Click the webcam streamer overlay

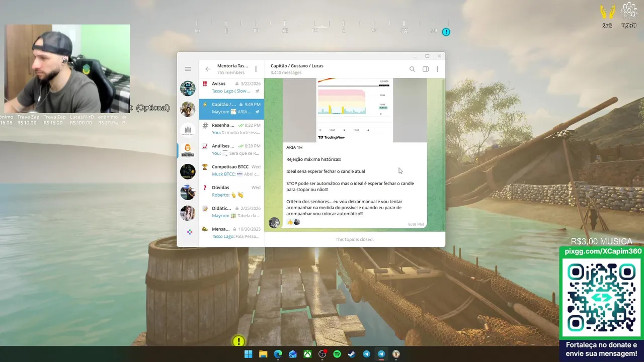[67, 68]
